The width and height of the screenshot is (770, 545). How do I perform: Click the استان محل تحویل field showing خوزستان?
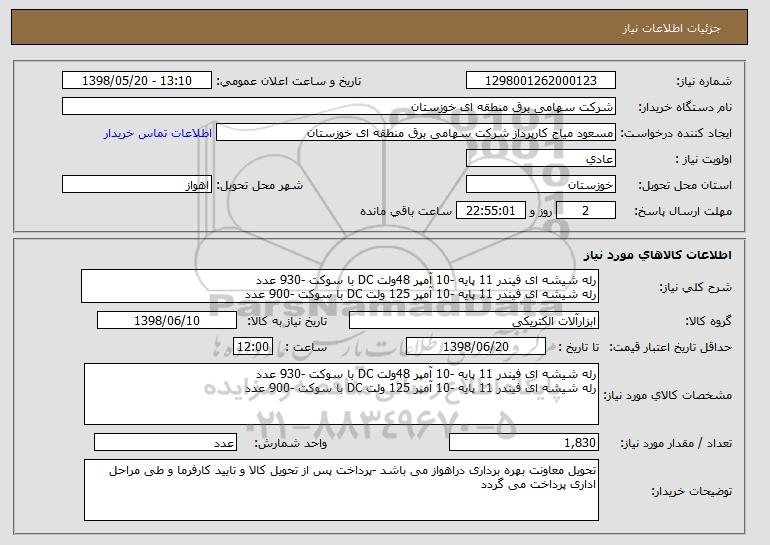541,185
